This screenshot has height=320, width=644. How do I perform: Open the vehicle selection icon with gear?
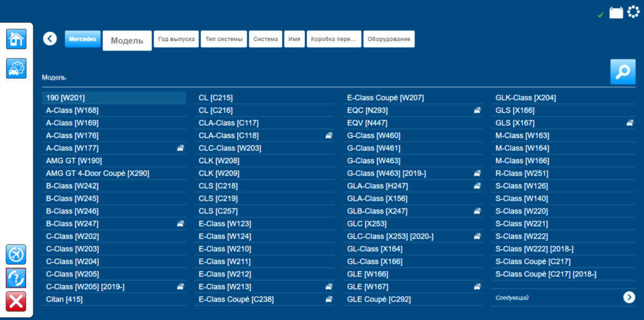[x=16, y=69]
